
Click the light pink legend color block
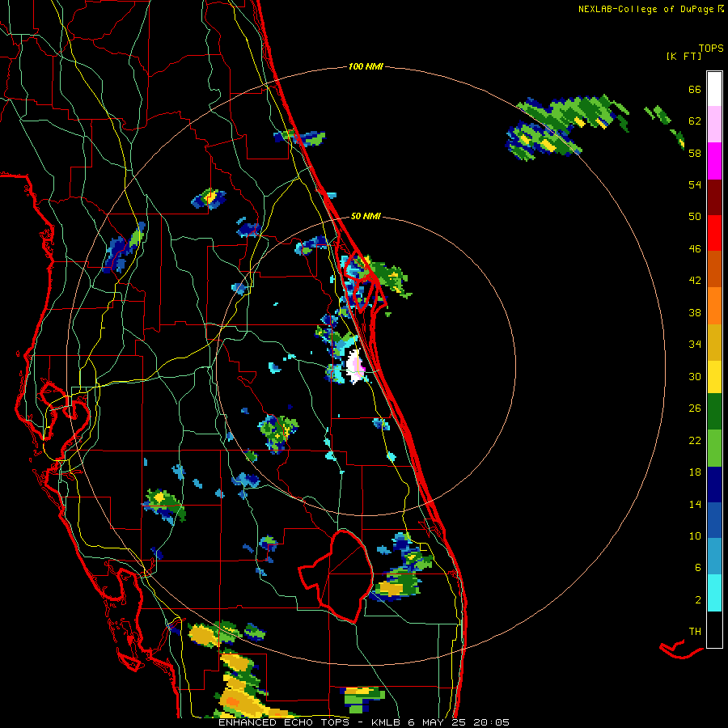pyautogui.click(x=714, y=124)
